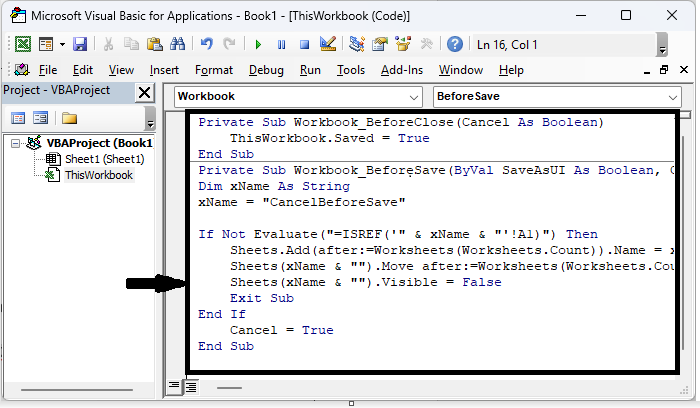Open Help with the question mark icon
Screen dimensions: 700x408
[x=455, y=44]
